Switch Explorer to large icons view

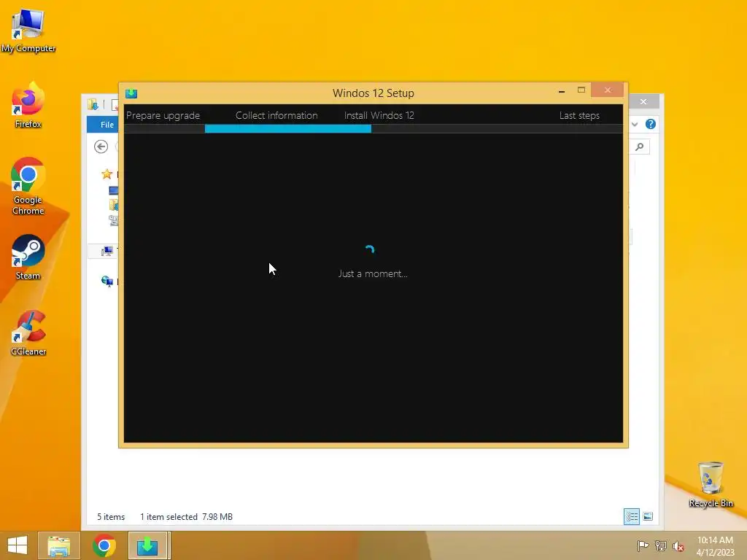(648, 517)
